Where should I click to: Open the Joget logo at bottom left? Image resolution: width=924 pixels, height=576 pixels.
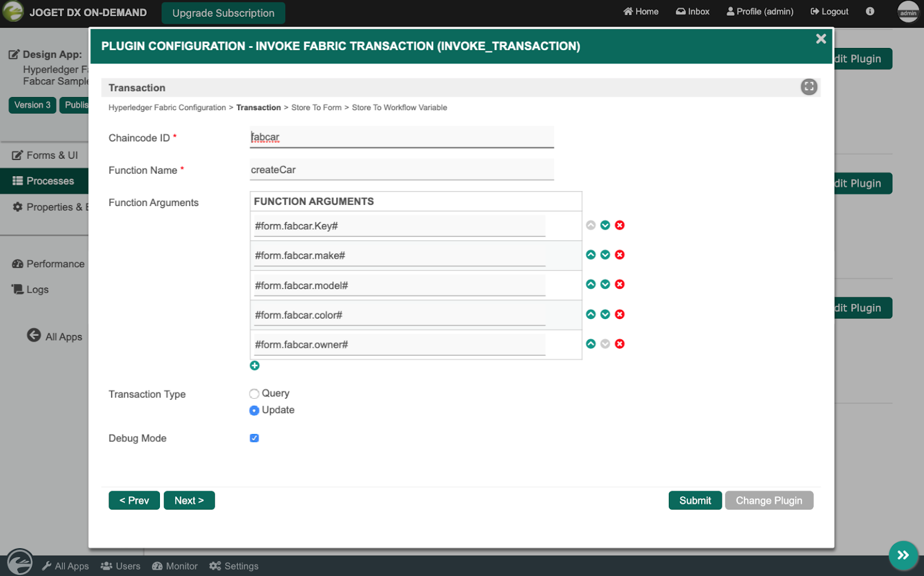pyautogui.click(x=20, y=562)
